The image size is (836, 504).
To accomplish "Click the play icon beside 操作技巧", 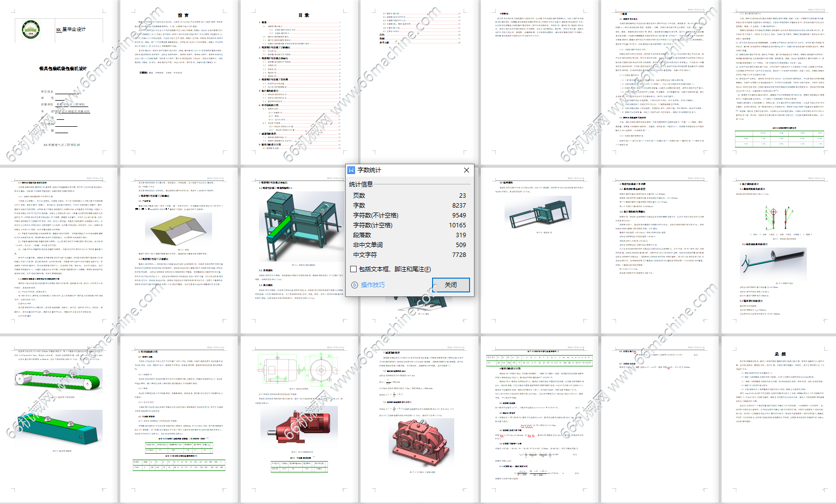I will [354, 285].
